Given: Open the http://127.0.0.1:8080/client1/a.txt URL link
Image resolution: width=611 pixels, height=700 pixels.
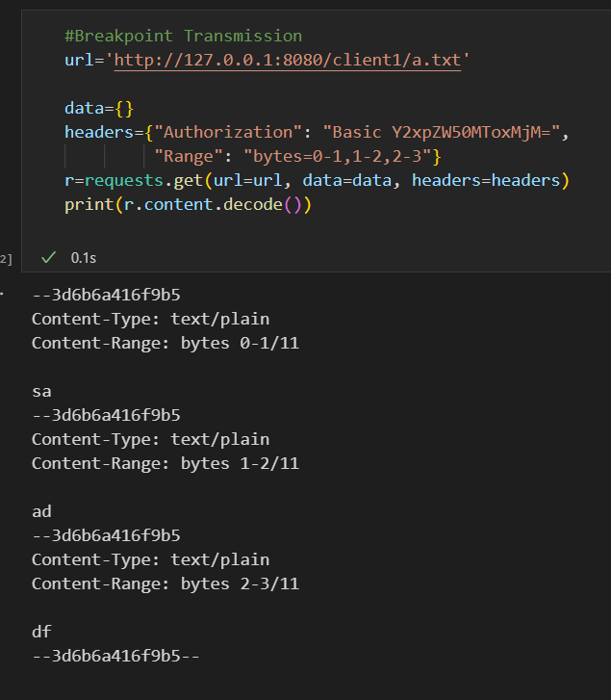Looking at the screenshot, I should click(288, 60).
